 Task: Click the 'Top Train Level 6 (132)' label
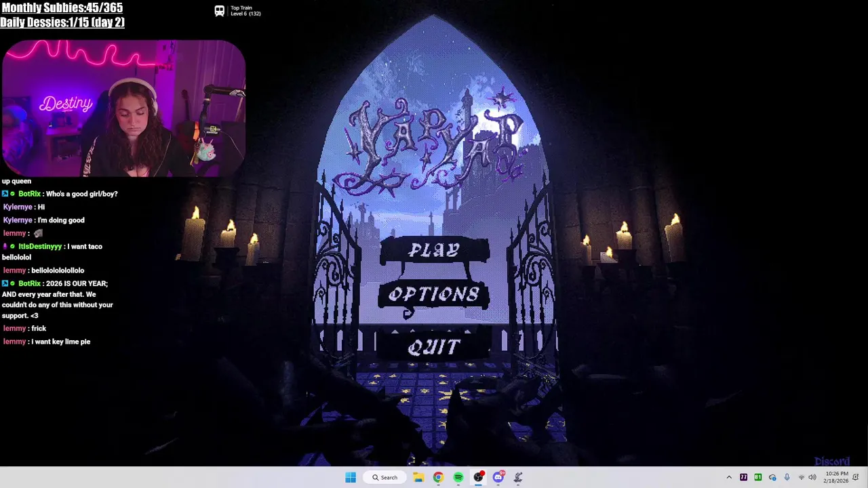click(245, 11)
